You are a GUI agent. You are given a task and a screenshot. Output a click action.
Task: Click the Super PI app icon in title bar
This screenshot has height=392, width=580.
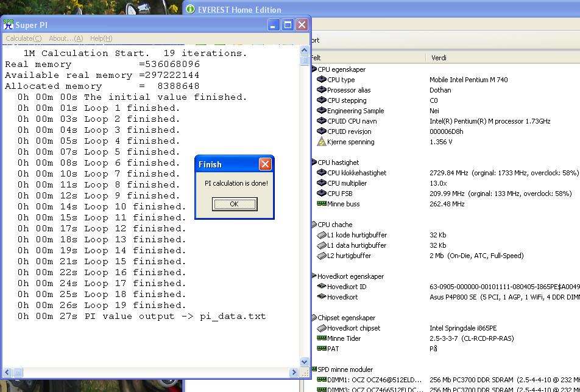click(8, 25)
